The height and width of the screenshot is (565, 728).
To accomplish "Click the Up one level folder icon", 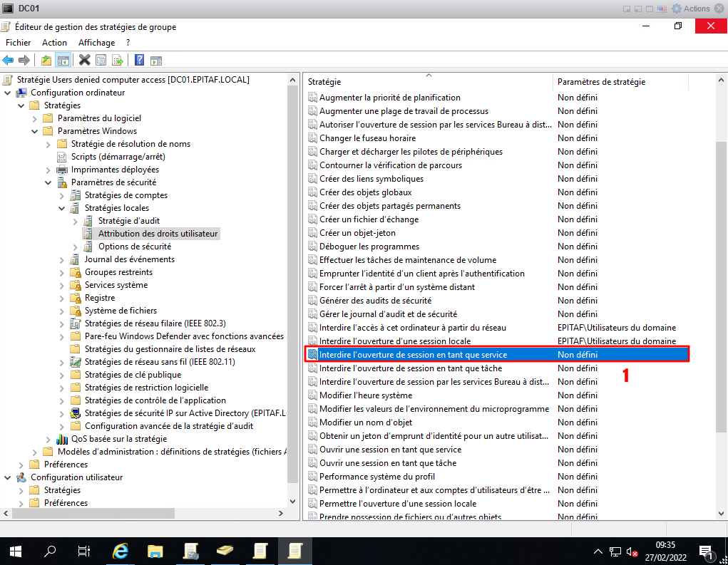I will (x=46, y=60).
